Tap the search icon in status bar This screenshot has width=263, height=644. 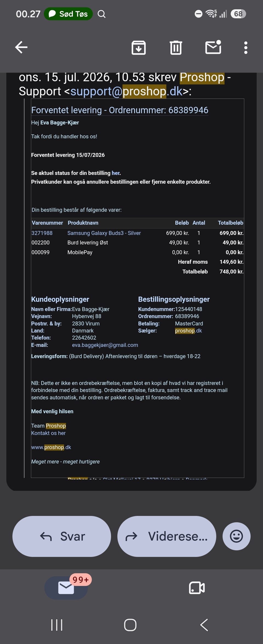point(102,14)
